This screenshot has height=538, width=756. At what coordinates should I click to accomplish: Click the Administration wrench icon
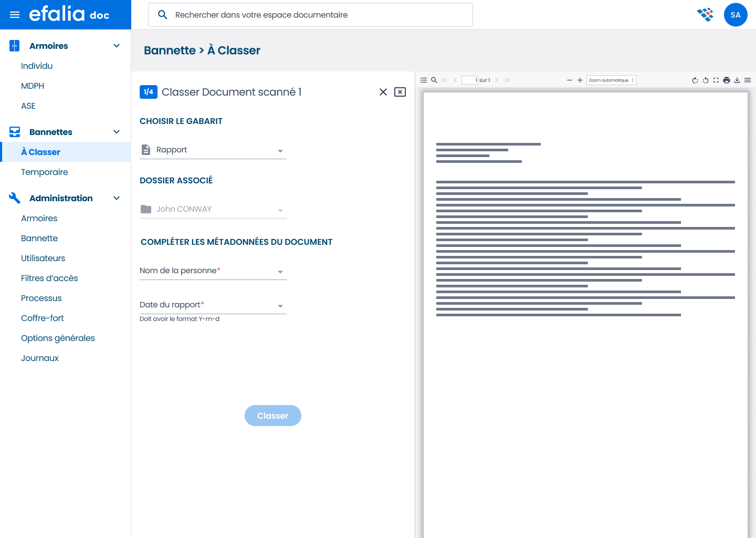tap(15, 198)
